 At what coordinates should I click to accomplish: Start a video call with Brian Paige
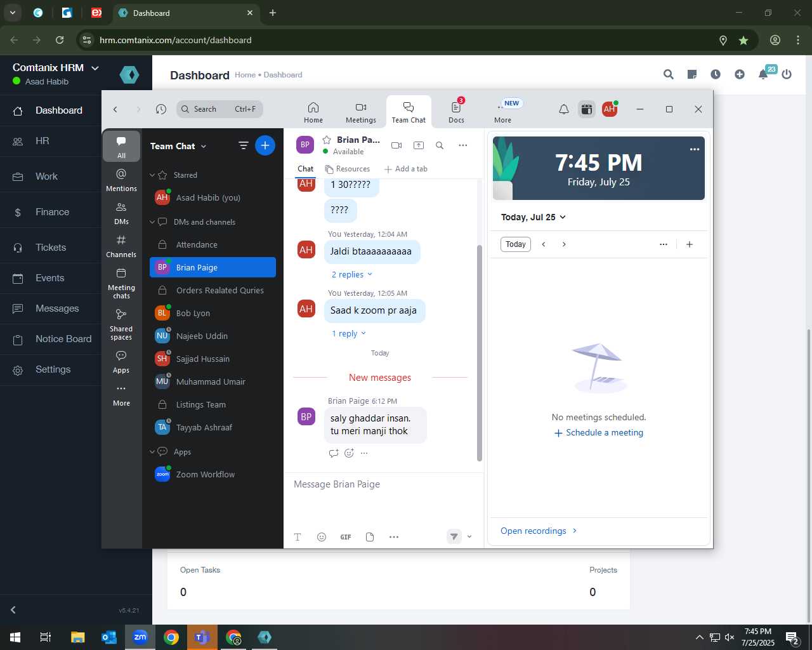pos(396,145)
